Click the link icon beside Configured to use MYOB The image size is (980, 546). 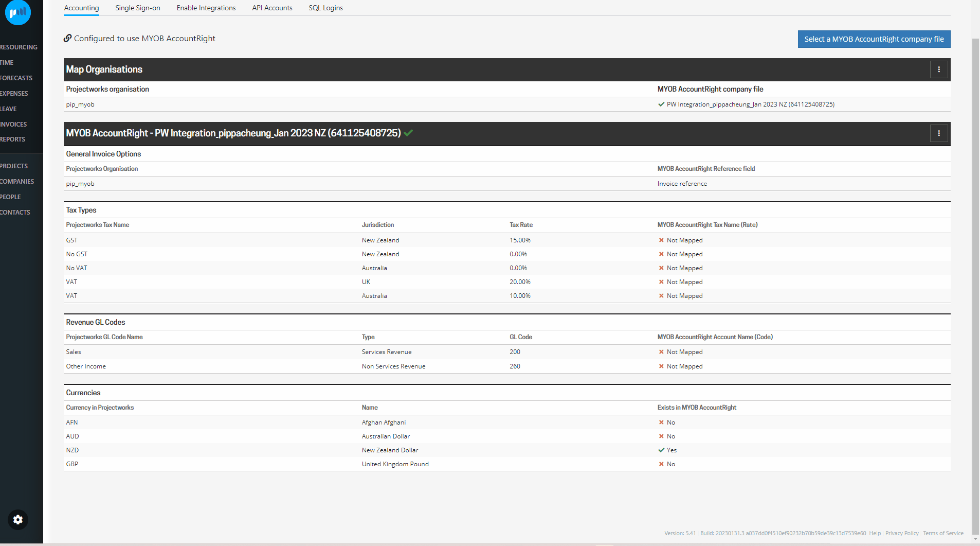pyautogui.click(x=67, y=38)
